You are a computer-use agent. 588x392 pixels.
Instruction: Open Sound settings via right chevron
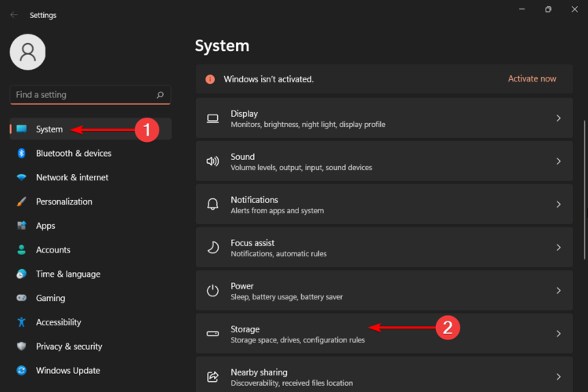click(x=558, y=162)
